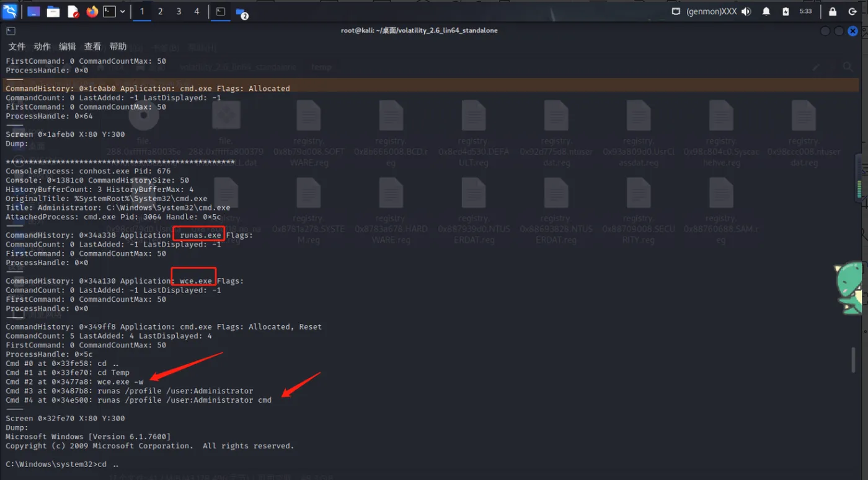This screenshot has width=868, height=480.
Task: Open the 文件 menu
Action: [17, 46]
